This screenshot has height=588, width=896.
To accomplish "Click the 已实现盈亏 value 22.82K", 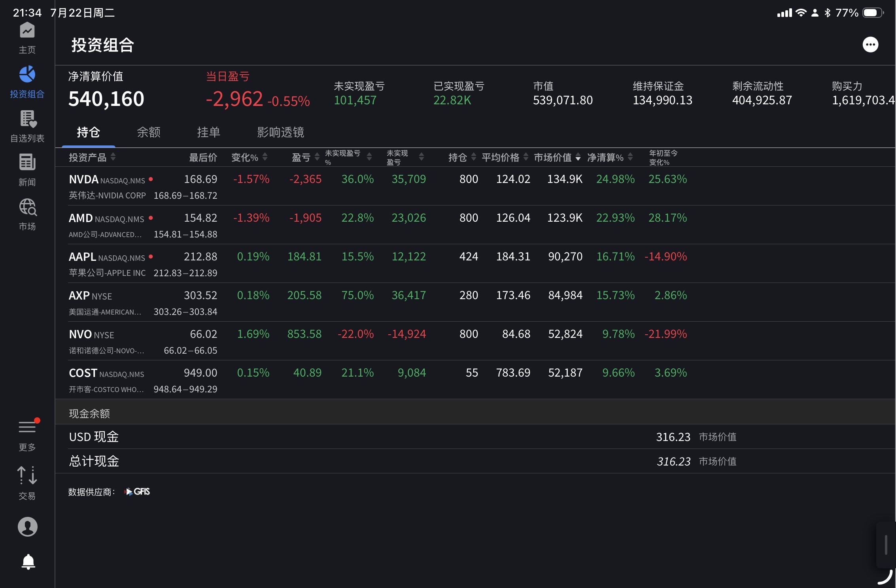I will pos(452,100).
